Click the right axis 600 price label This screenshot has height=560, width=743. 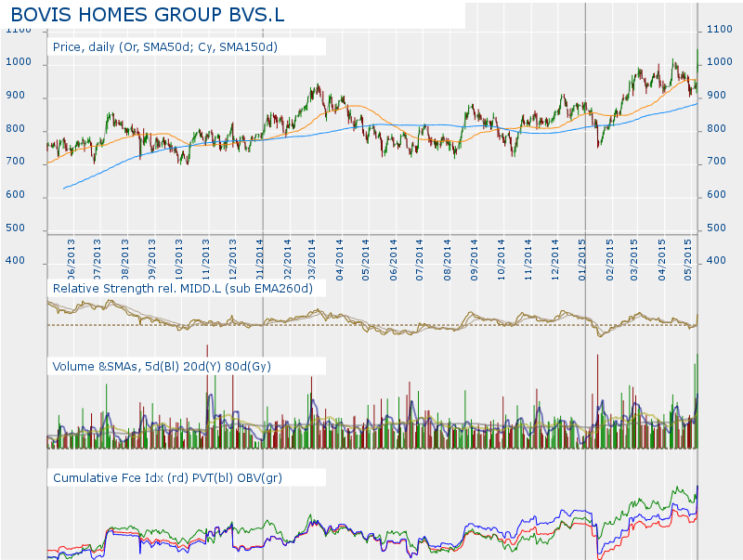[x=716, y=194]
